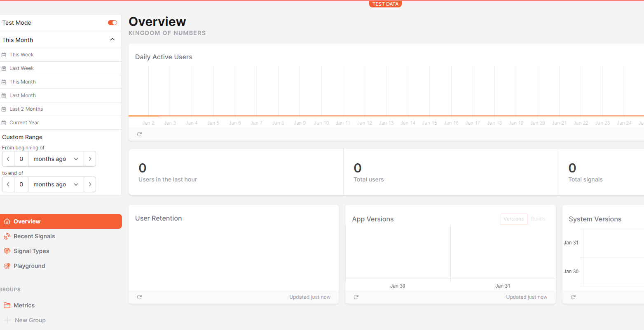Image resolution: width=644 pixels, height=330 pixels.
Task: Click calendar icon beside Last Week
Action: pyautogui.click(x=4, y=68)
